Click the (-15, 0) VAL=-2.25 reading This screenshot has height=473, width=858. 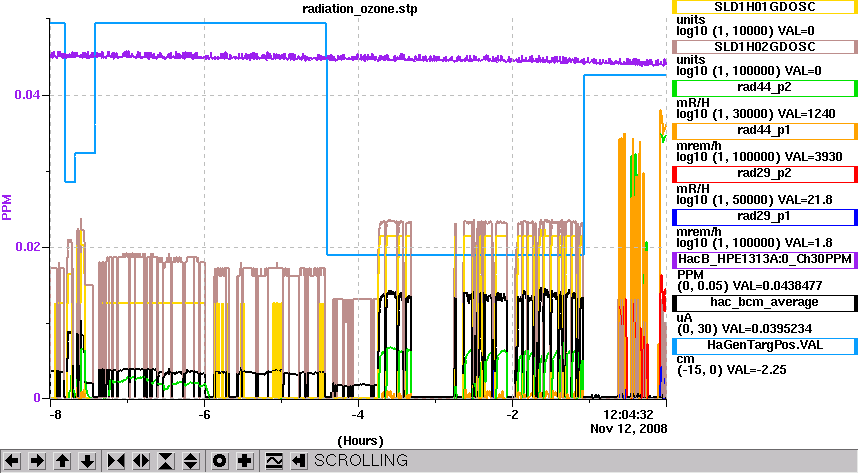(x=732, y=370)
